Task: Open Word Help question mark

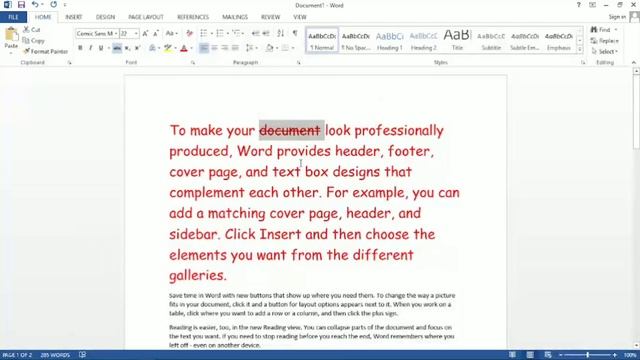Action: point(578,5)
